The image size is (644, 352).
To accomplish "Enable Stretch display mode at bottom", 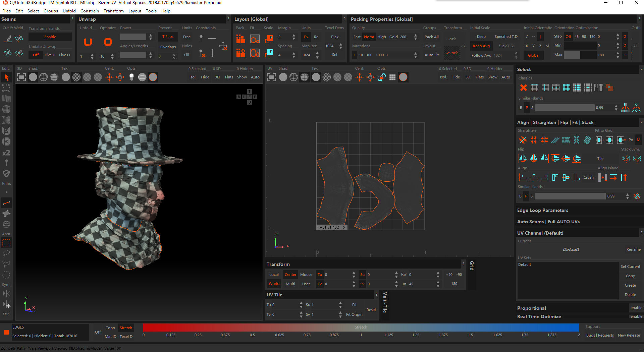I will pos(126,328).
